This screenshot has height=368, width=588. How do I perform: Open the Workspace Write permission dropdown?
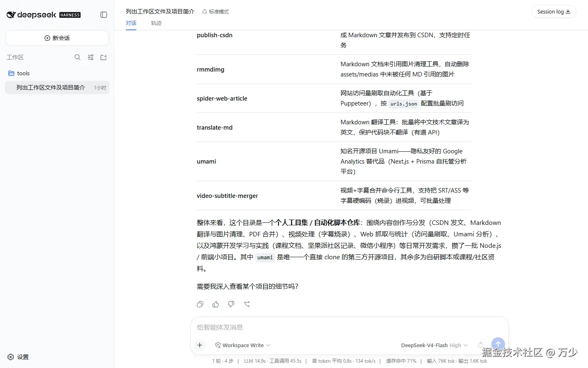coord(243,345)
